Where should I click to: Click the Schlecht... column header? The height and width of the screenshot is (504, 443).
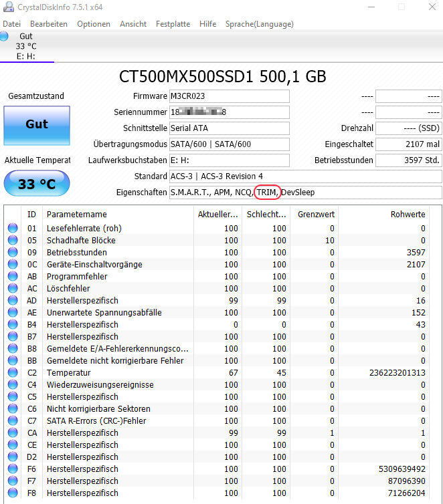click(x=266, y=215)
